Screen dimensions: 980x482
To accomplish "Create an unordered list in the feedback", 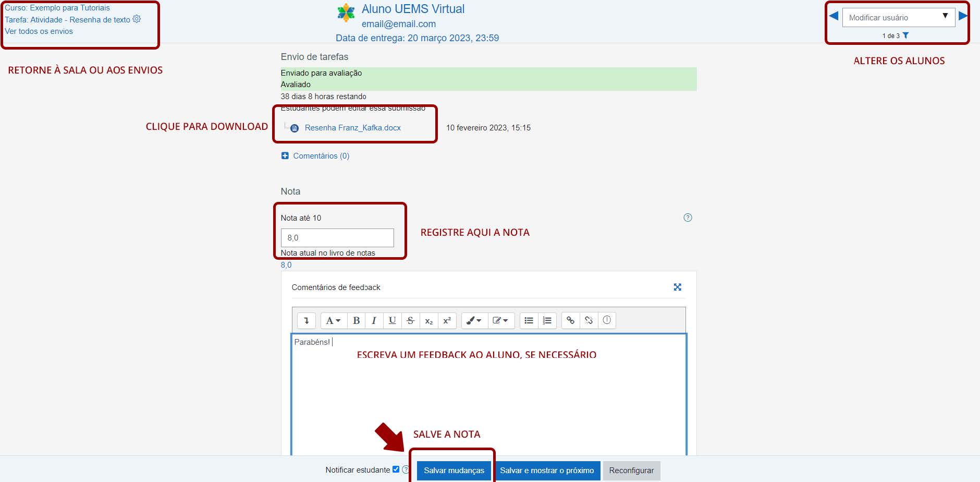I will 529,320.
